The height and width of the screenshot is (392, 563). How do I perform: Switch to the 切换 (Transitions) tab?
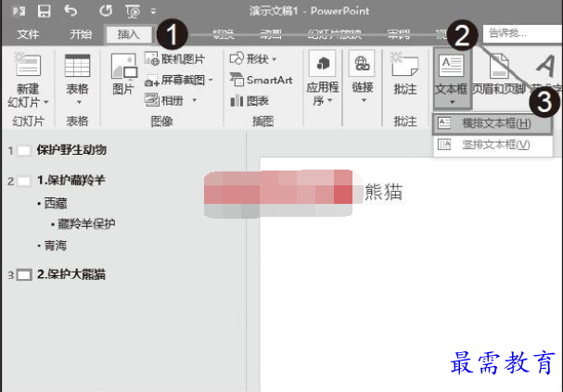[223, 34]
